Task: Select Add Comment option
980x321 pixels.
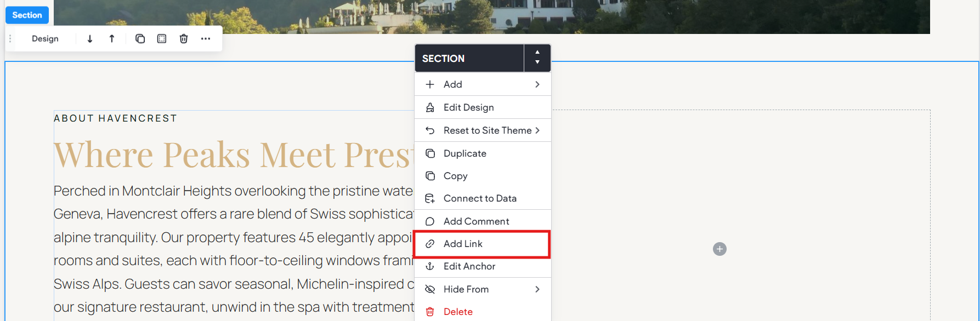Action: [x=483, y=221]
